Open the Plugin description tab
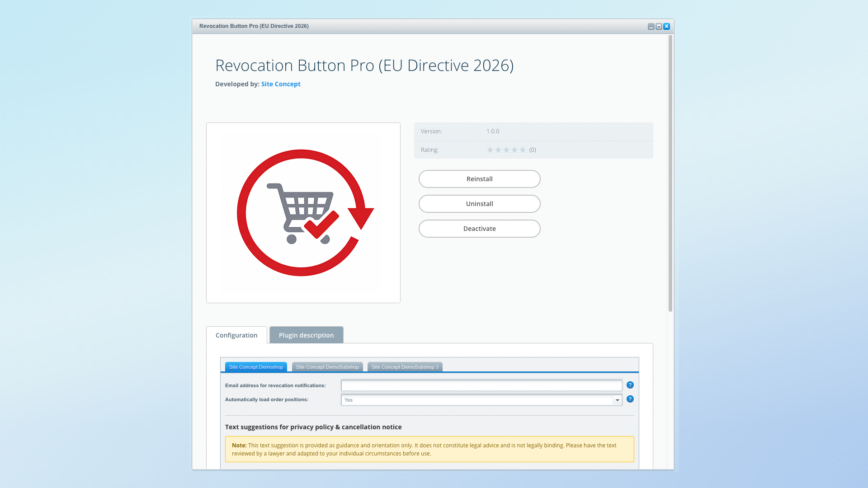Viewport: 868px width, 488px height. click(307, 335)
